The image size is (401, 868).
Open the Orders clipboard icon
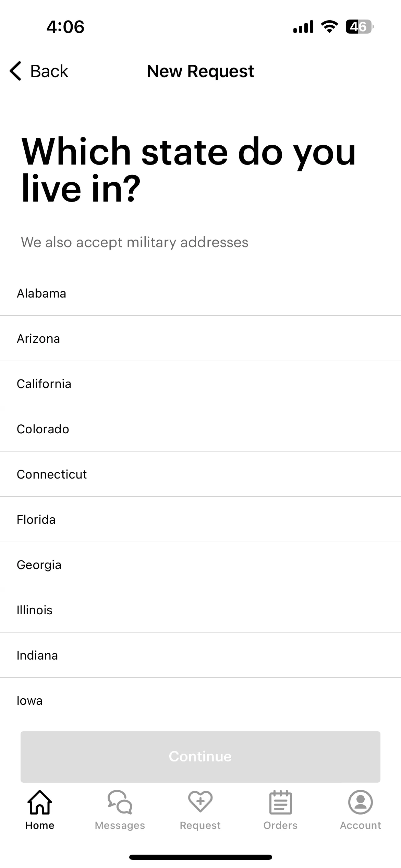tap(280, 802)
